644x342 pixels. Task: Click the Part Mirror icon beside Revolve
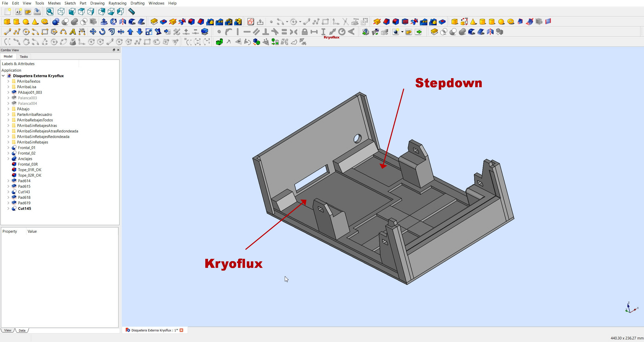click(x=123, y=22)
